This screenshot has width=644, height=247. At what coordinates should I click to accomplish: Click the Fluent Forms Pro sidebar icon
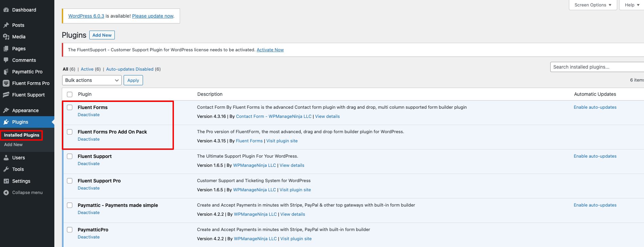(x=6, y=83)
